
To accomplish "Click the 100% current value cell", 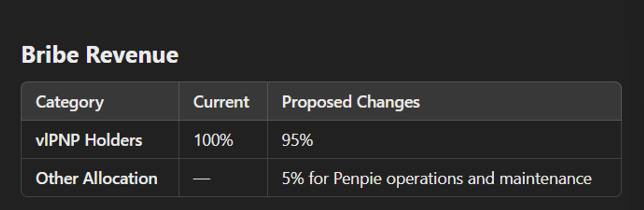I will 213,140.
